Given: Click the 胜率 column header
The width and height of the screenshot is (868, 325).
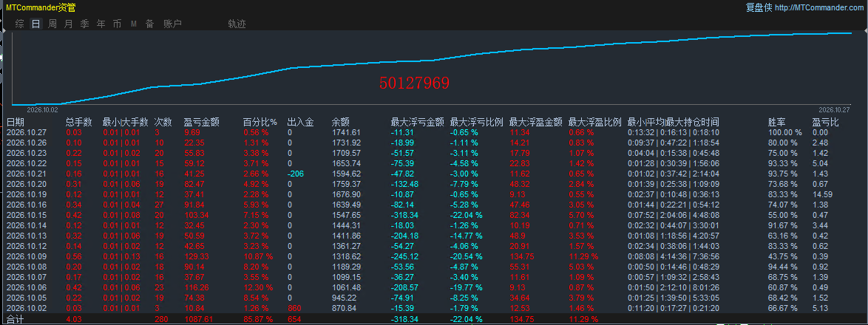Looking at the screenshot, I should coord(776,122).
